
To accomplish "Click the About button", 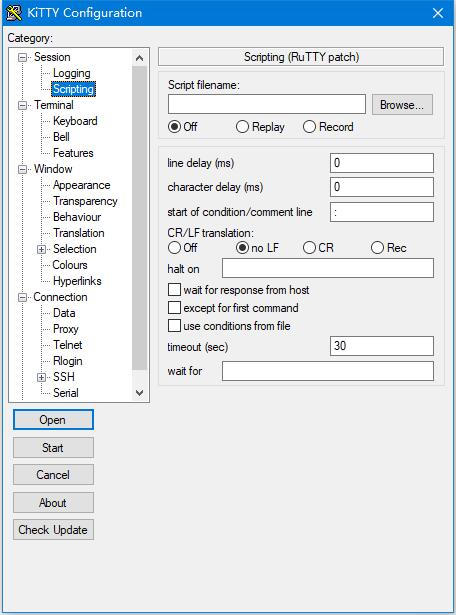I will [x=53, y=502].
